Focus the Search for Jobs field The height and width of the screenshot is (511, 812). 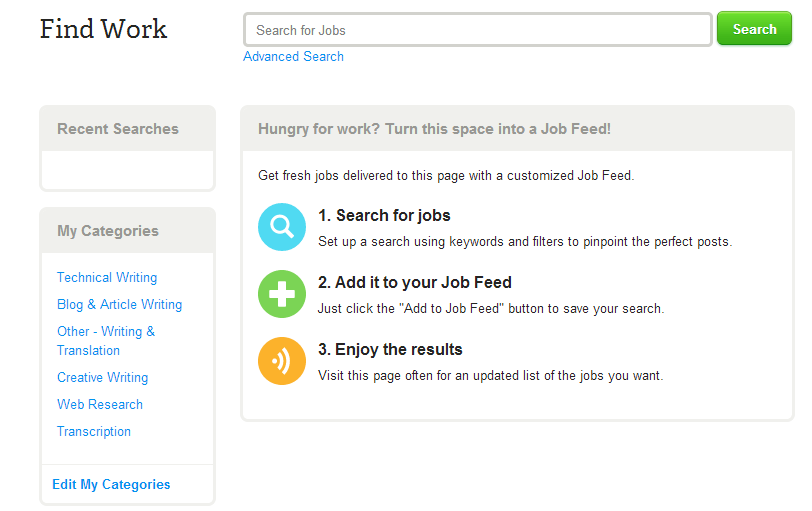coord(477,30)
